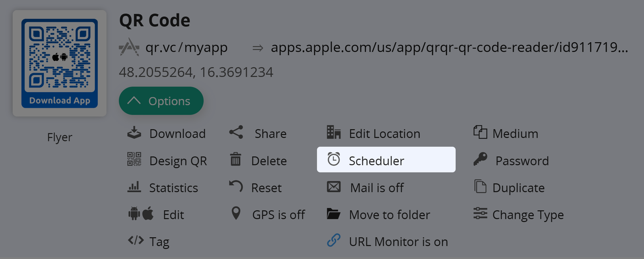The width and height of the screenshot is (644, 259).
Task: Open the Move to folder option
Action: click(389, 215)
